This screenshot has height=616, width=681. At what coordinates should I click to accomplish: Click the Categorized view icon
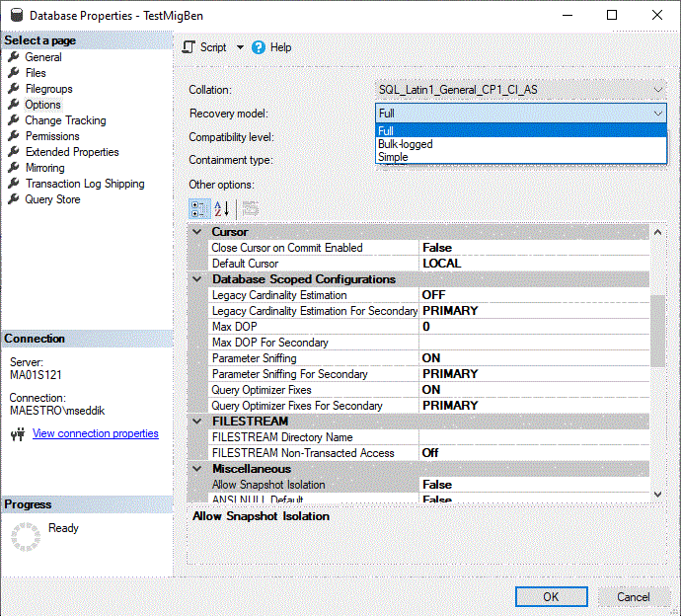tap(199, 209)
